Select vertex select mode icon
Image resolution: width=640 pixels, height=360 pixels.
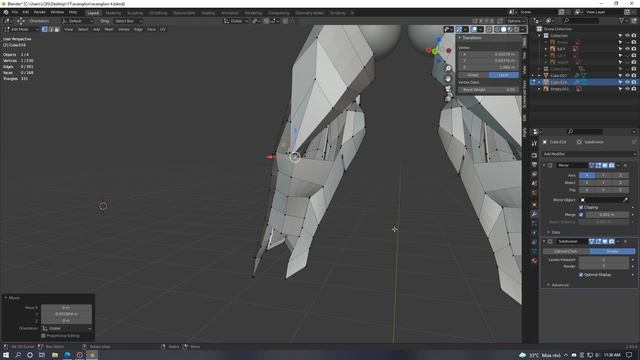click(x=44, y=29)
